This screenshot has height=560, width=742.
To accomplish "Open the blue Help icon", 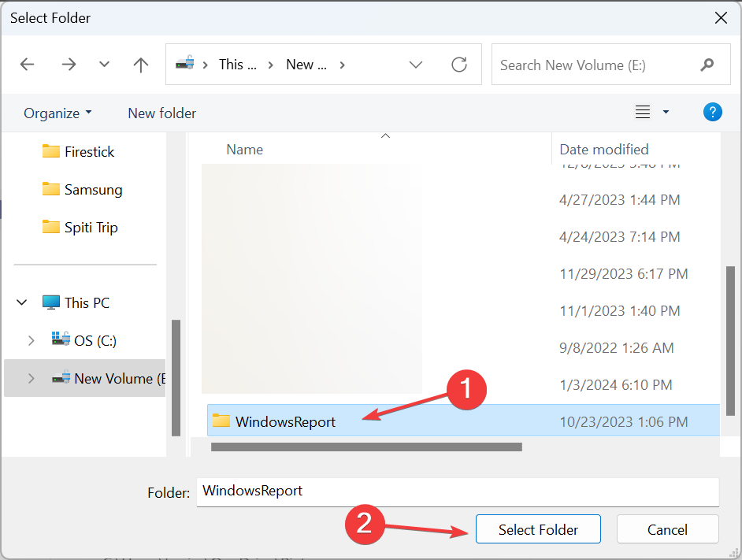I will (x=712, y=112).
